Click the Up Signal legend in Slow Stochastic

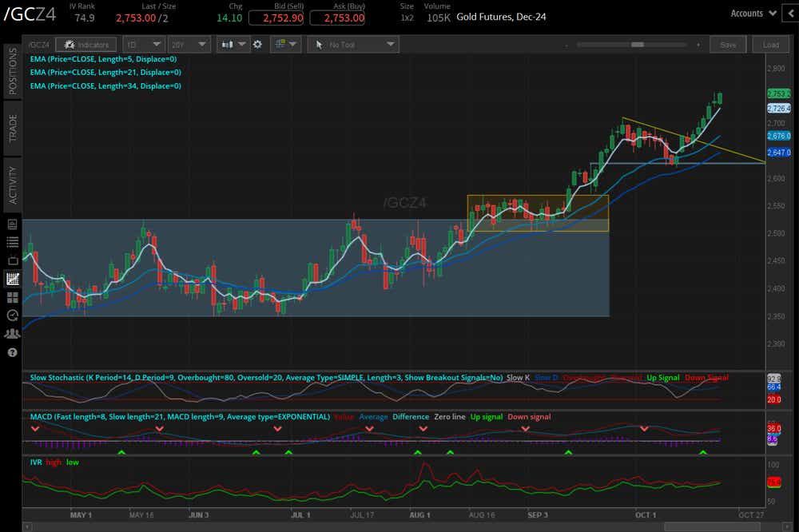pyautogui.click(x=663, y=378)
